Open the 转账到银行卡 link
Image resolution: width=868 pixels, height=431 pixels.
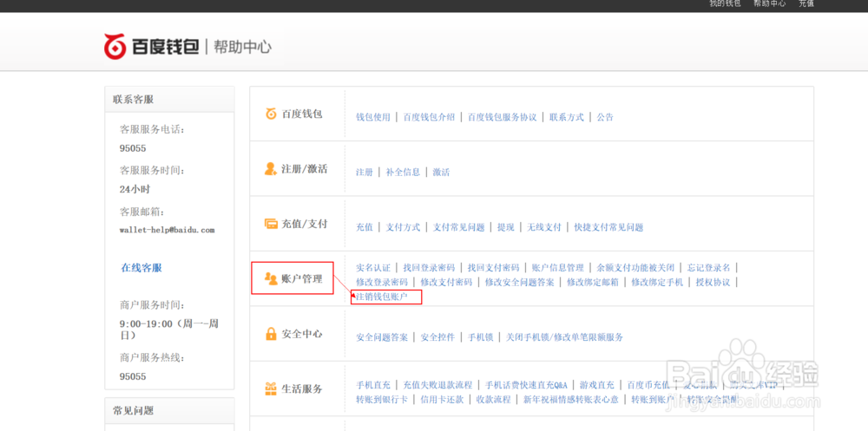click(382, 400)
